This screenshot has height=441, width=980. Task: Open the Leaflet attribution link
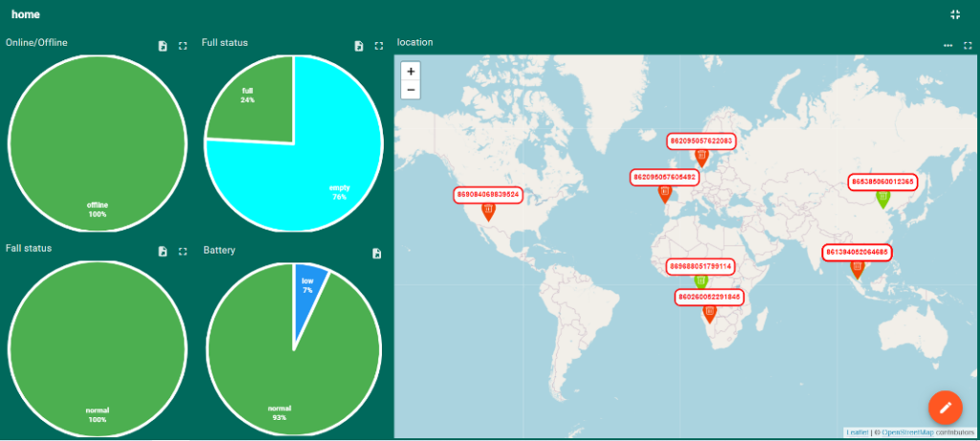pos(857,432)
